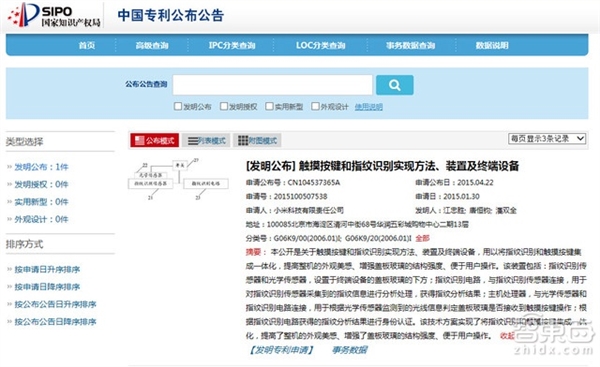Click the magnifier search button
Viewport: 600px width, 367px height.
click(x=395, y=85)
